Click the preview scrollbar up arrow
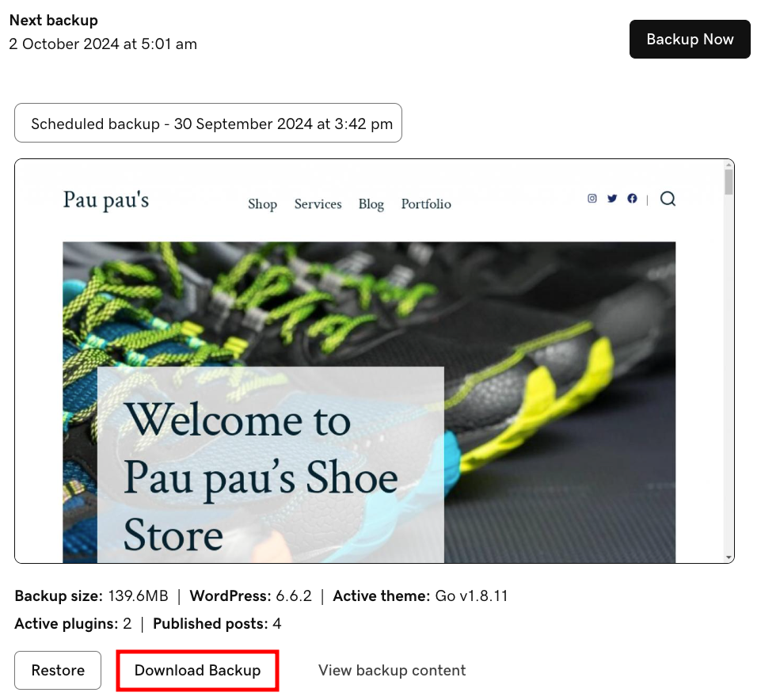The image size is (761, 700). (x=729, y=165)
